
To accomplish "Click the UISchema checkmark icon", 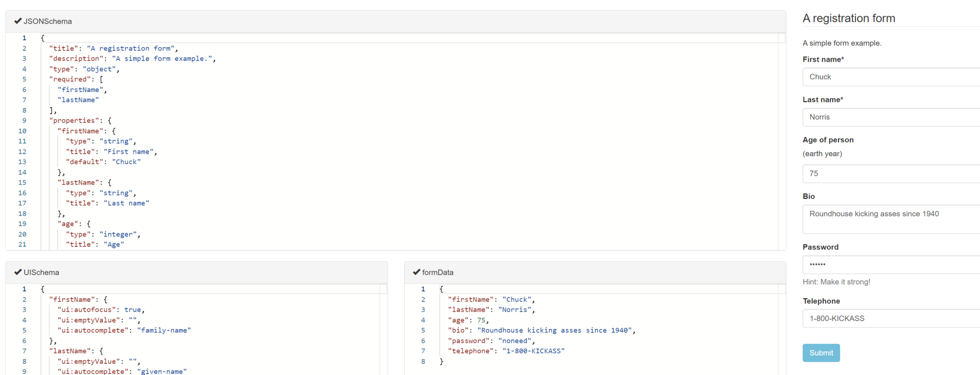I will (x=18, y=272).
